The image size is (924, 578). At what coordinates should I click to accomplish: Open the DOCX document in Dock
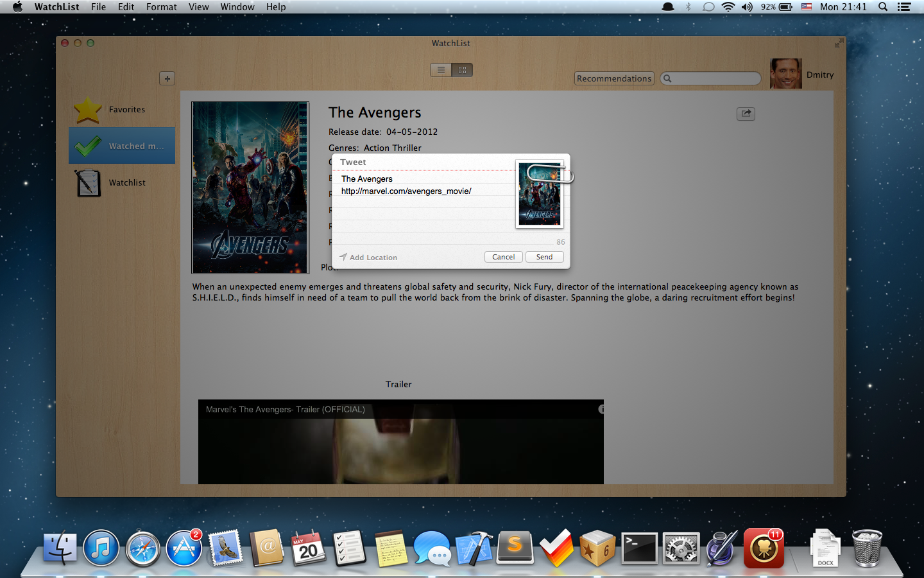pos(825,549)
